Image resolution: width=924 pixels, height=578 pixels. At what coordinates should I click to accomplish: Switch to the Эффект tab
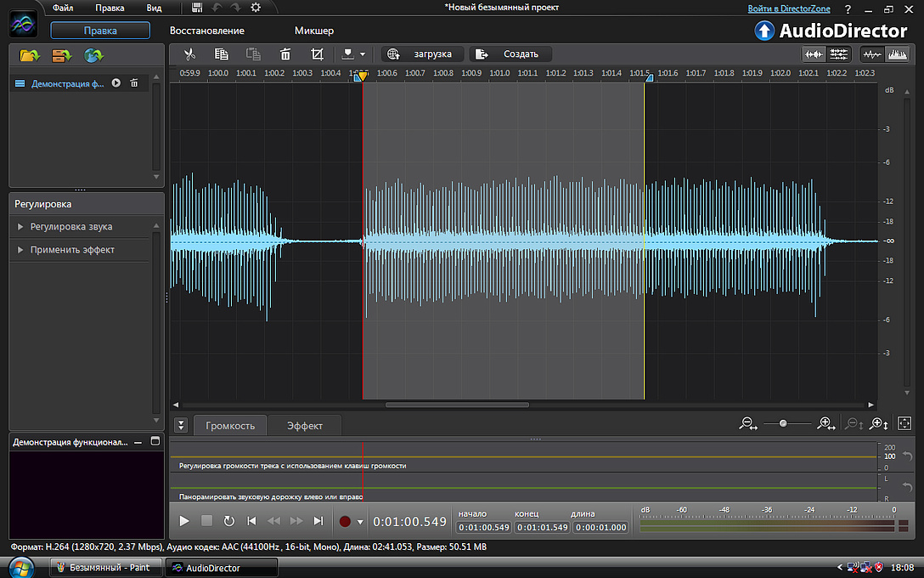click(304, 426)
